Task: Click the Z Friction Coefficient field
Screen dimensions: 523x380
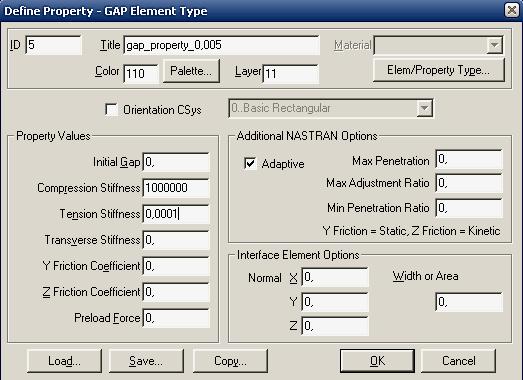Action: pyautogui.click(x=176, y=292)
